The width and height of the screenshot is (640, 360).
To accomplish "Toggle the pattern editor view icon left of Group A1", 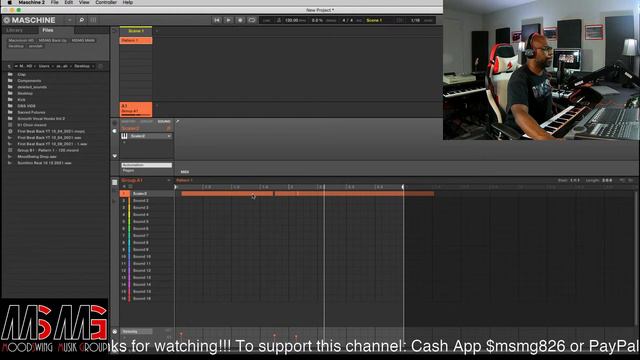I will [115, 182].
